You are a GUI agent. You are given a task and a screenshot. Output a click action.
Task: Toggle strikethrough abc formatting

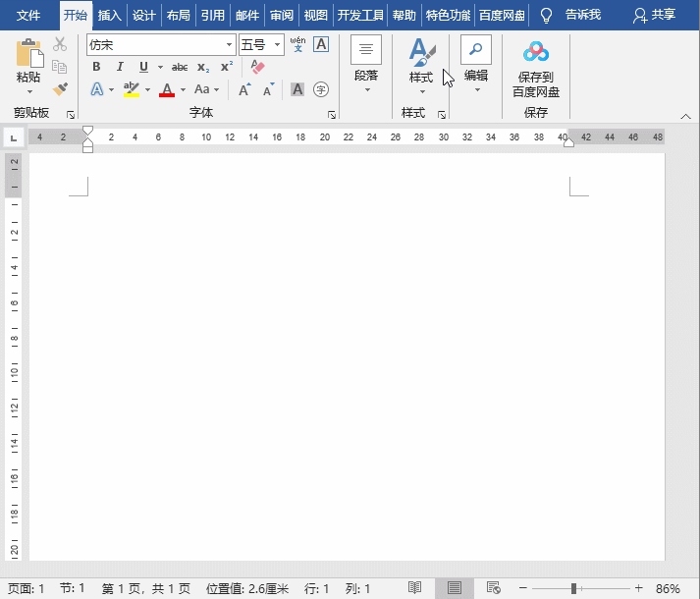[180, 67]
